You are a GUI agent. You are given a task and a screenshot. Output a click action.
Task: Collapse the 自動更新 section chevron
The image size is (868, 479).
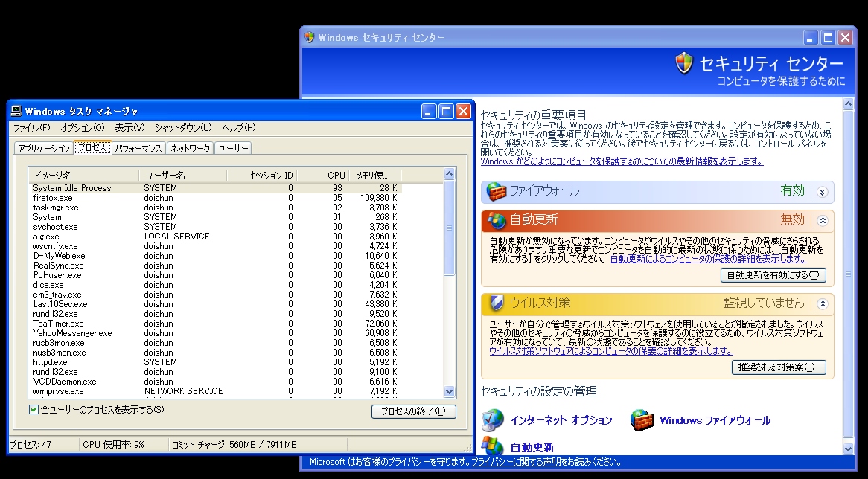tap(822, 220)
